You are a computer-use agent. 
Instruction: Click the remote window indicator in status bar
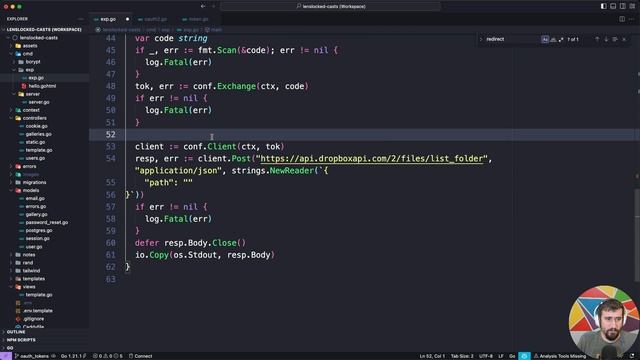(6, 356)
